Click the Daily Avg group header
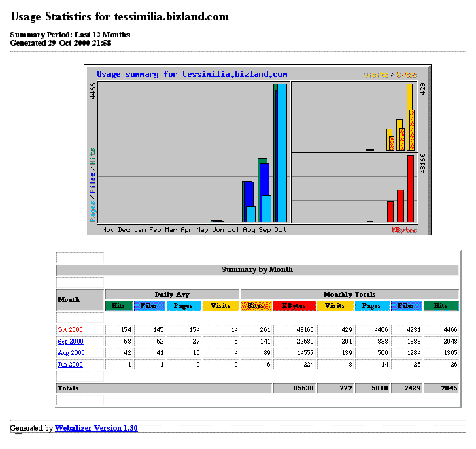Screen dimensions: 476x449 (x=172, y=294)
